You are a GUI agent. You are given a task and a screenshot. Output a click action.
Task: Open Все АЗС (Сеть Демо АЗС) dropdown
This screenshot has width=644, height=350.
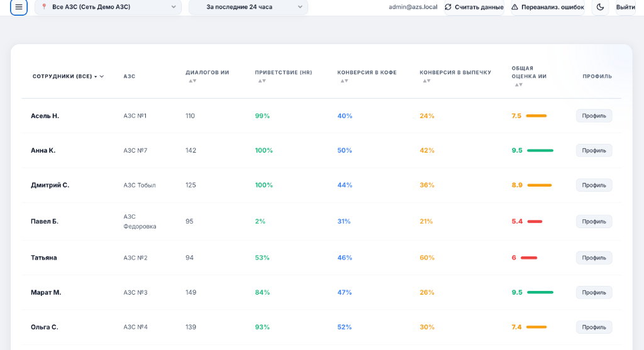pos(108,7)
